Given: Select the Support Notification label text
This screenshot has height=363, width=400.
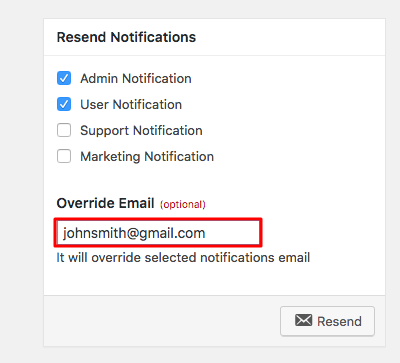Looking at the screenshot, I should click(141, 131).
